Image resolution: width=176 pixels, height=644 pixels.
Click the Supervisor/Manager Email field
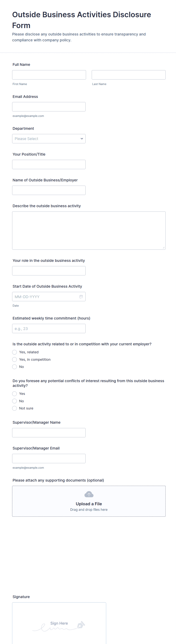pos(49,458)
